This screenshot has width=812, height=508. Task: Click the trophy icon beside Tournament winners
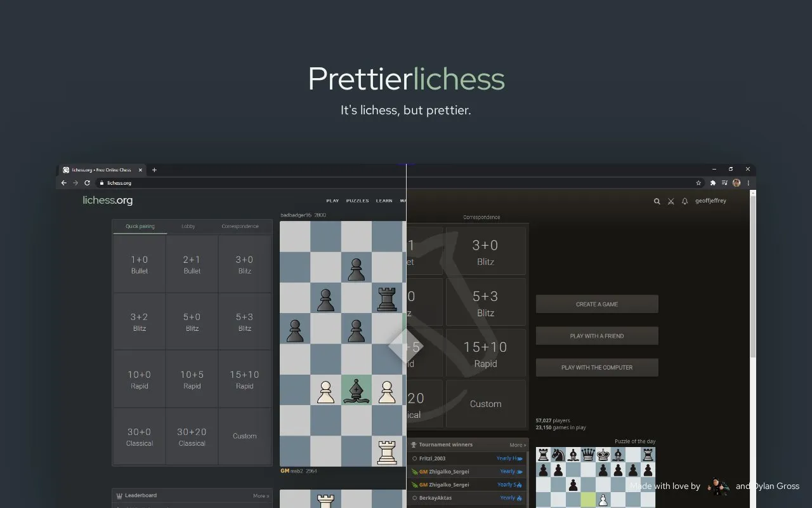(414, 444)
